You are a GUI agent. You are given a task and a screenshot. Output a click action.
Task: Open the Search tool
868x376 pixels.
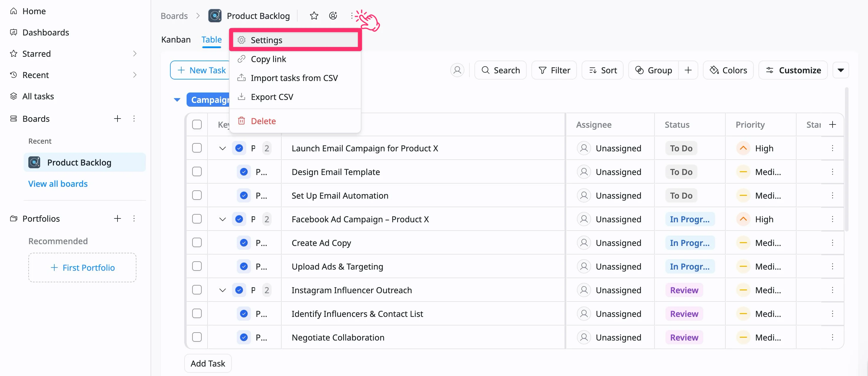[x=500, y=70]
